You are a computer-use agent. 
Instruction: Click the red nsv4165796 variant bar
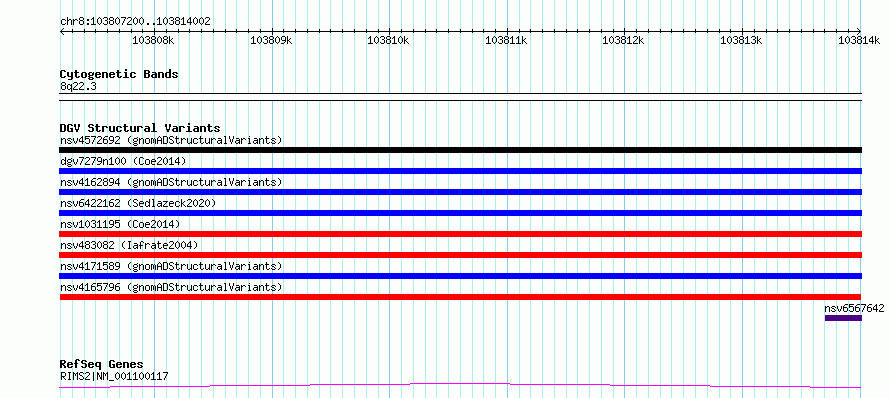click(460, 297)
